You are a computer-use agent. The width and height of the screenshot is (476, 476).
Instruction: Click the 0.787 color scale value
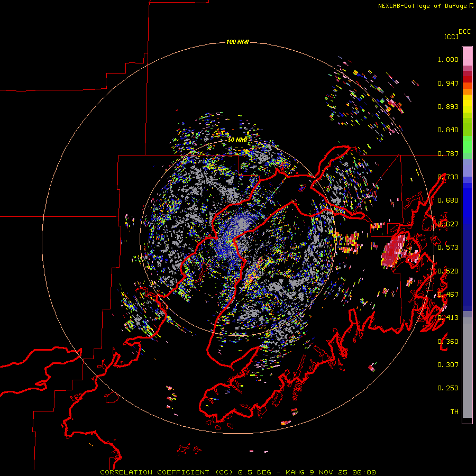click(448, 153)
